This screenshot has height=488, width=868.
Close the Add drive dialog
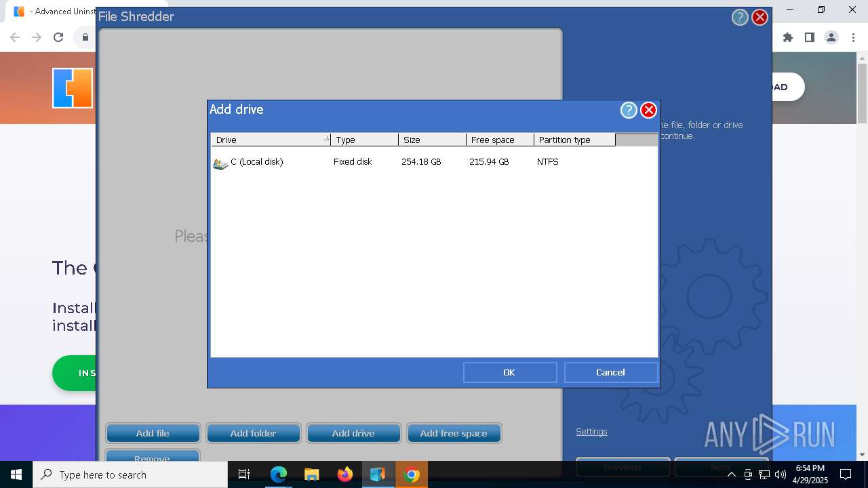[x=649, y=110]
